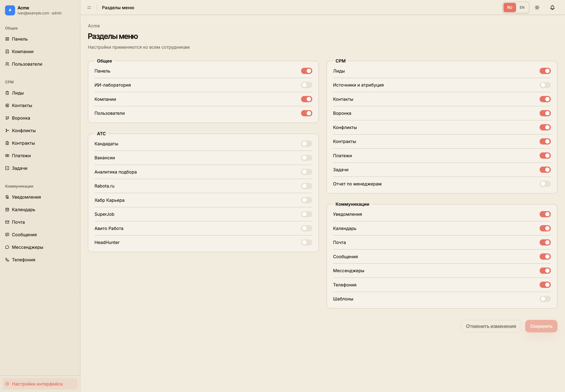Enable the ИИ-лаборатория toggle

pos(306,85)
